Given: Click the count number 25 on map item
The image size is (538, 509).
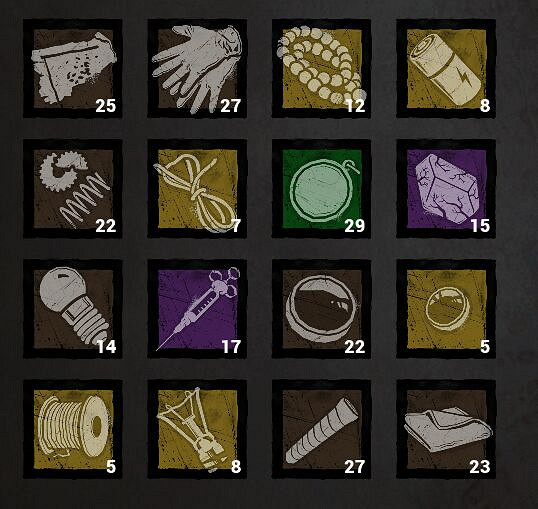Looking at the screenshot, I should click(x=105, y=106).
